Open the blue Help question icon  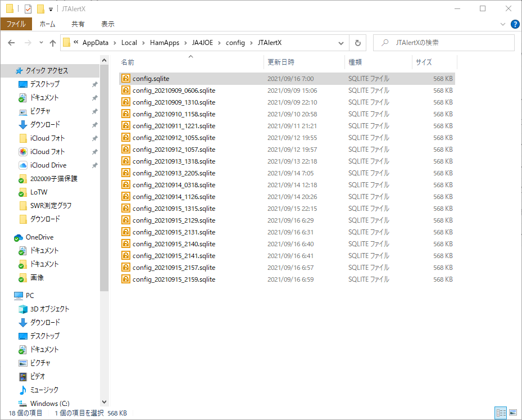coord(515,24)
